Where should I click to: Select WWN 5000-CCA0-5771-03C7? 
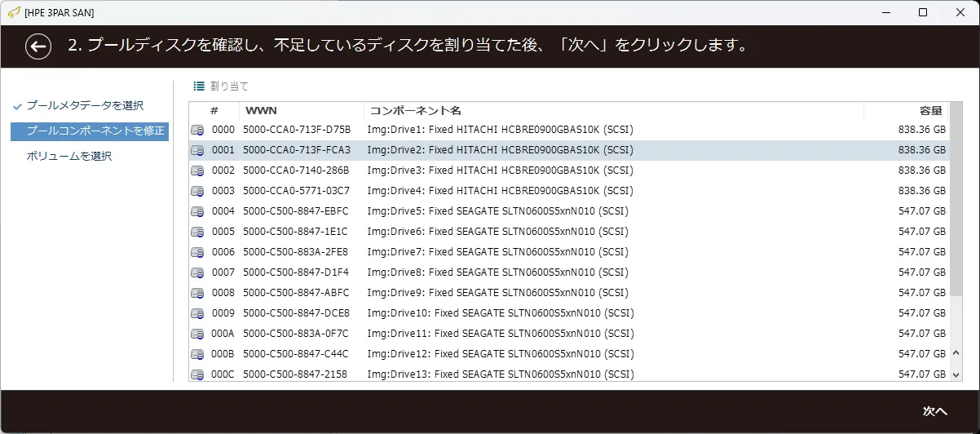click(x=297, y=191)
